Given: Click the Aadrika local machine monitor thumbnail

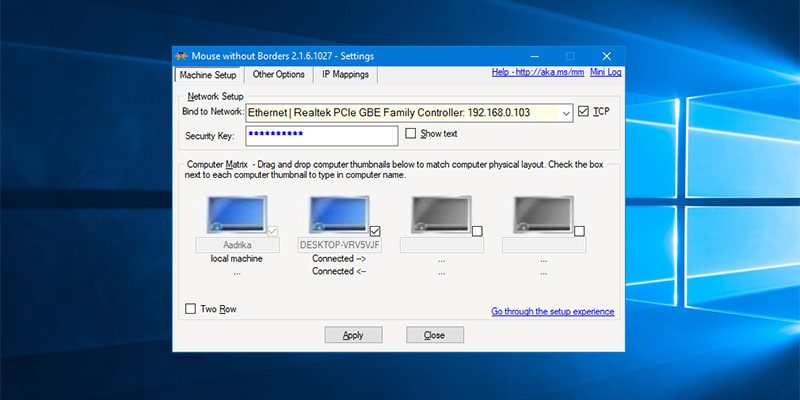Looking at the screenshot, I should point(235,213).
